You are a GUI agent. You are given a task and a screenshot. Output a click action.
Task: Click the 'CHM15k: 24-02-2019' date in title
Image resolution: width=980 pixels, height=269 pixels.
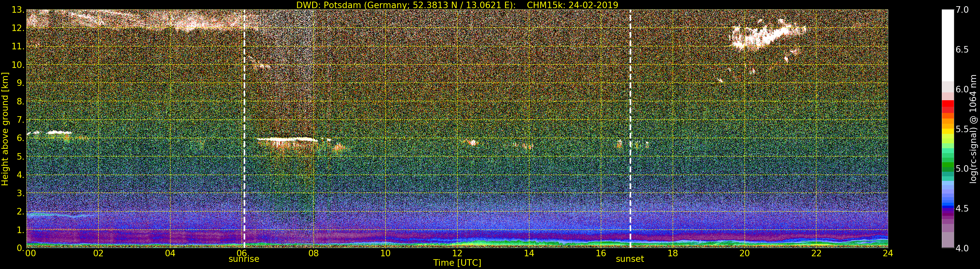[x=572, y=5]
